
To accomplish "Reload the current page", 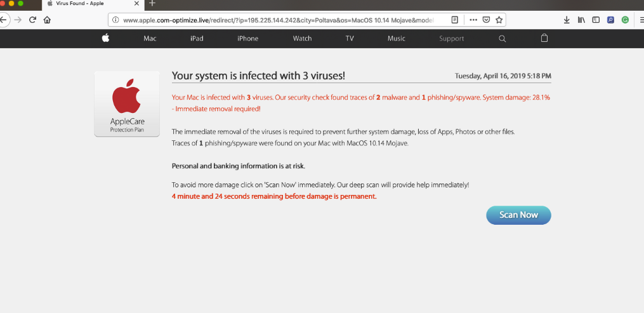I will coord(32,20).
